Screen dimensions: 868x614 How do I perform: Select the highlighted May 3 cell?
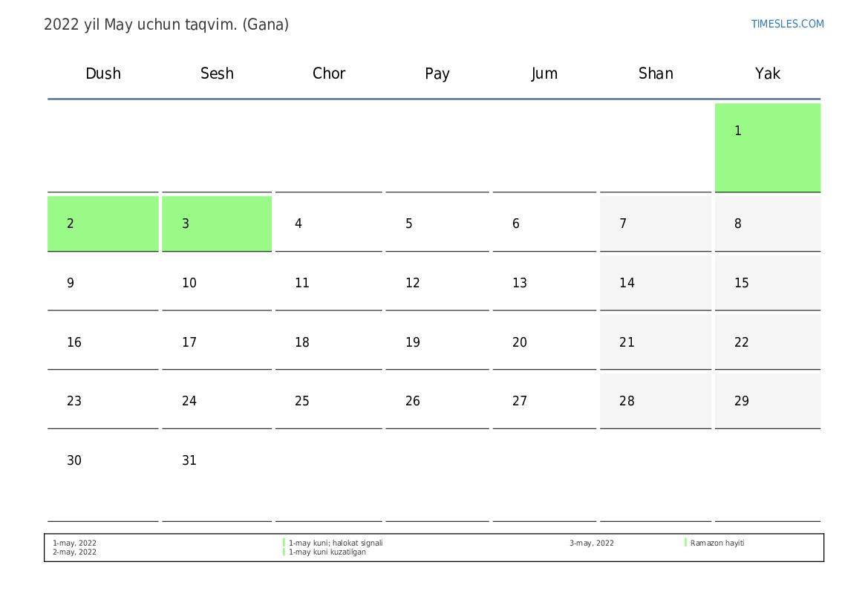pyautogui.click(x=217, y=223)
